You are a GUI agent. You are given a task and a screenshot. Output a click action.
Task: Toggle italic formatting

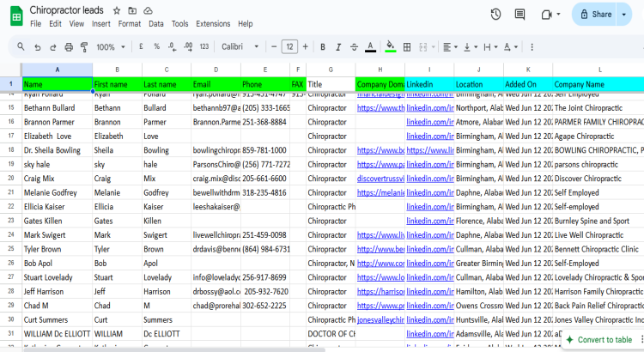[x=339, y=46]
